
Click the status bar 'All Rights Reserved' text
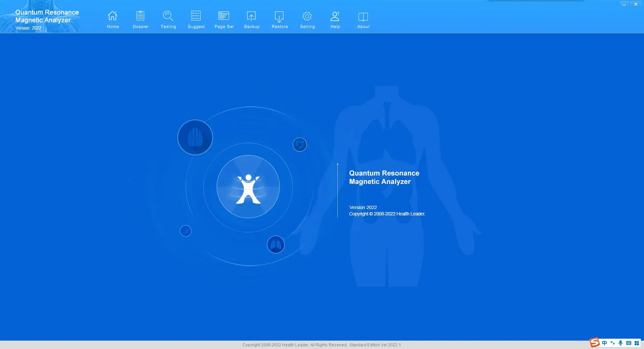click(x=328, y=345)
